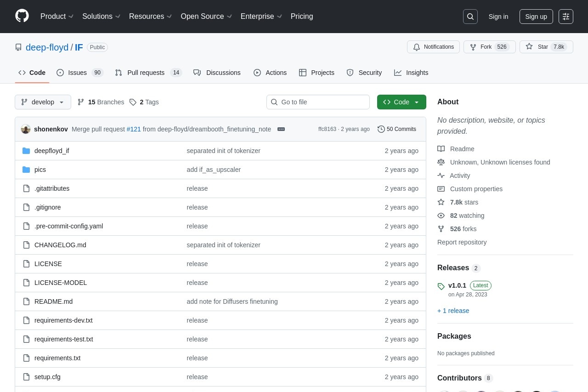
Task: Open requirements-dev.txt file
Action: (x=63, y=320)
